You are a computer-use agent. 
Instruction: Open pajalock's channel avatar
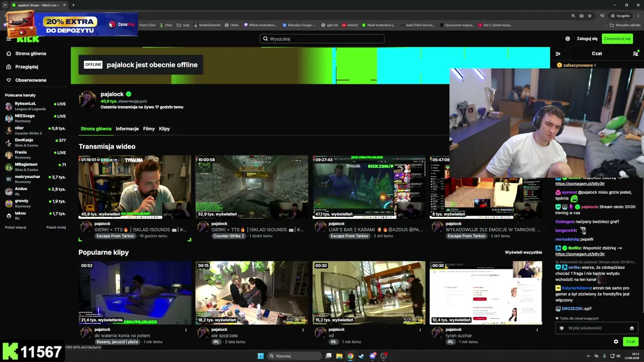coord(87,99)
